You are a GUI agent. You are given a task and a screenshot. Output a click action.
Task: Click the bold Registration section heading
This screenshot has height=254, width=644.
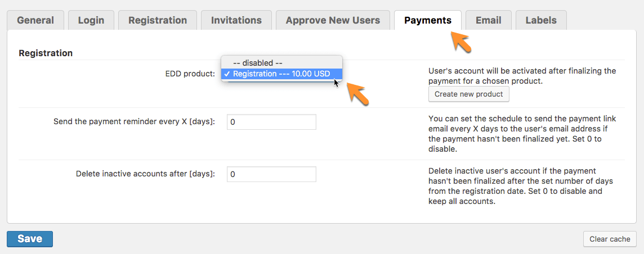46,53
